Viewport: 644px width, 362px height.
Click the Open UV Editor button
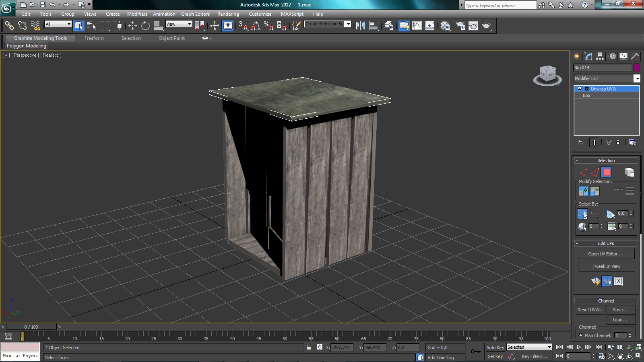[x=606, y=254]
